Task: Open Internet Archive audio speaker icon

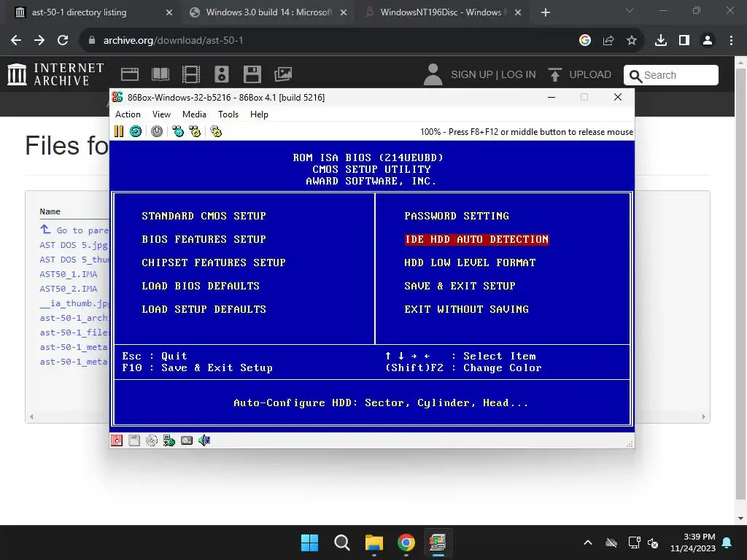Action: (x=222, y=74)
